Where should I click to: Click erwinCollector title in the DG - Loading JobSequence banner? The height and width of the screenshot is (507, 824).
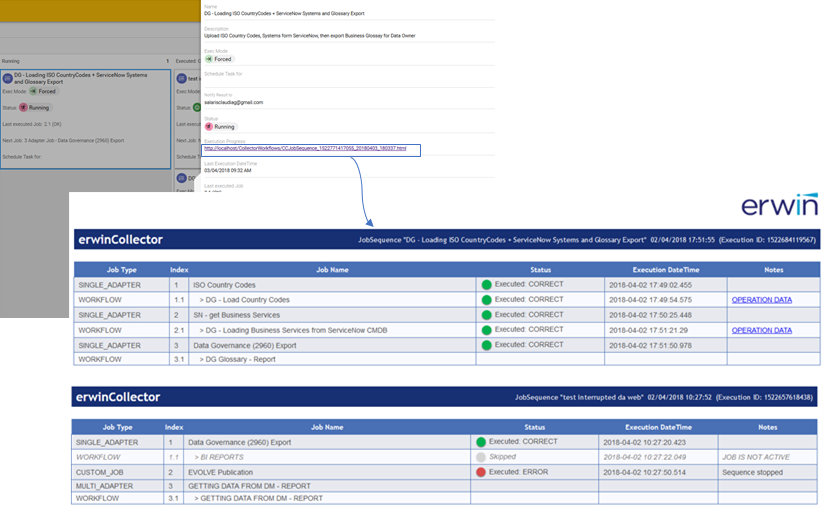pyautogui.click(x=120, y=240)
